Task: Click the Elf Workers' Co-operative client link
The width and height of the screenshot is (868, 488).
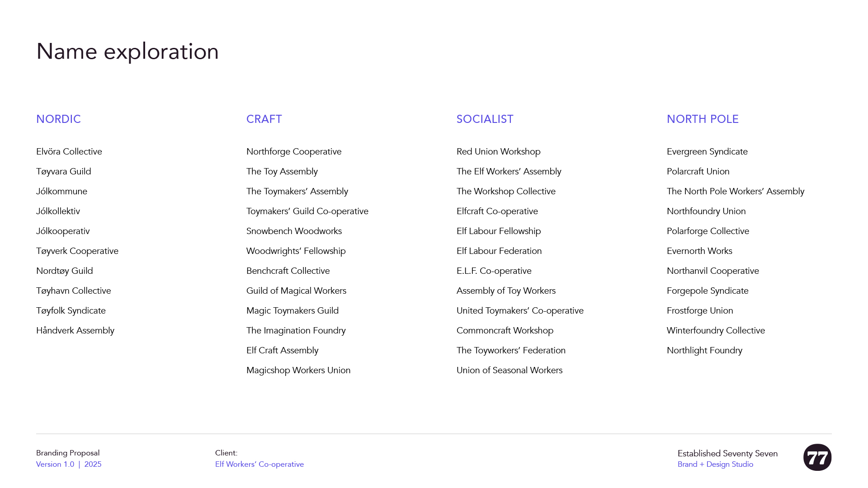Action: tap(259, 464)
